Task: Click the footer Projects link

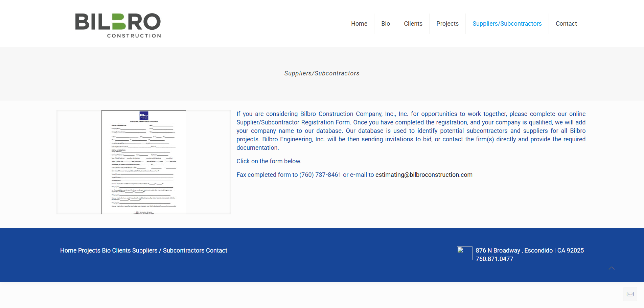Action: pyautogui.click(x=89, y=251)
